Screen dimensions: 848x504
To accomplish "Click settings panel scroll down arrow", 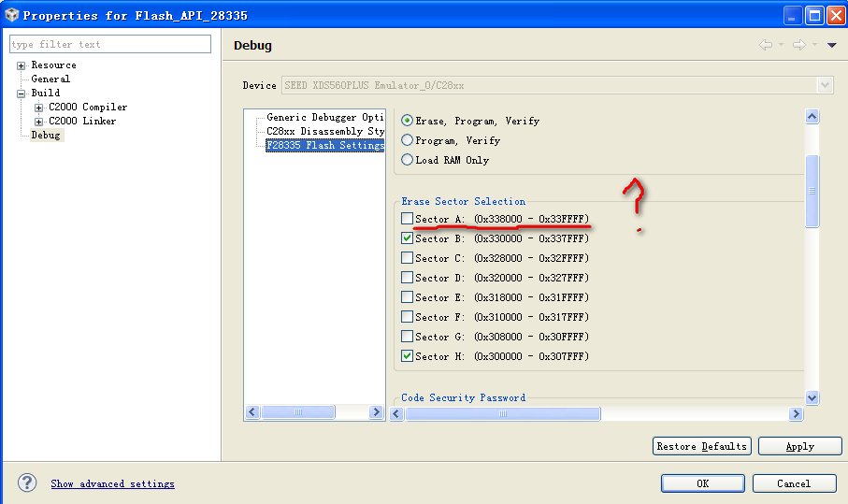I will point(812,397).
